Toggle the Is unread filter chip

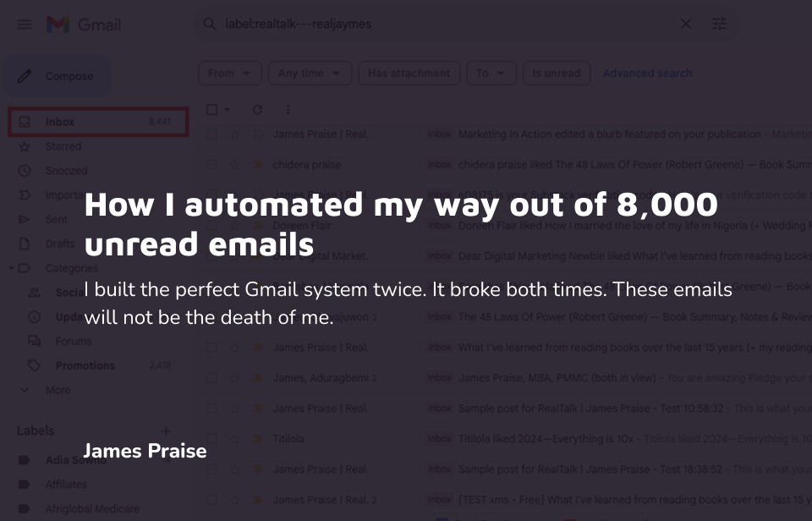[557, 73]
